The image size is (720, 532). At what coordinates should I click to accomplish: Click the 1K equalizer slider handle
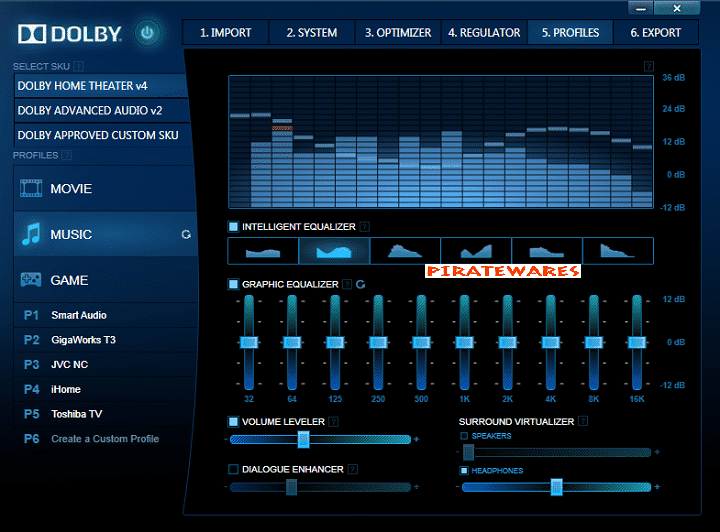(x=465, y=342)
